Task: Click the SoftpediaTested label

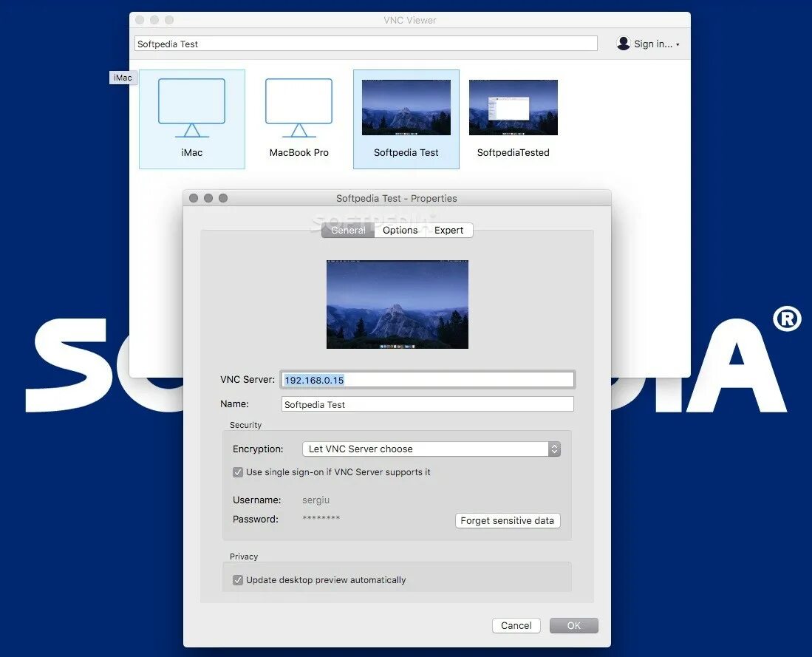Action: coord(514,152)
